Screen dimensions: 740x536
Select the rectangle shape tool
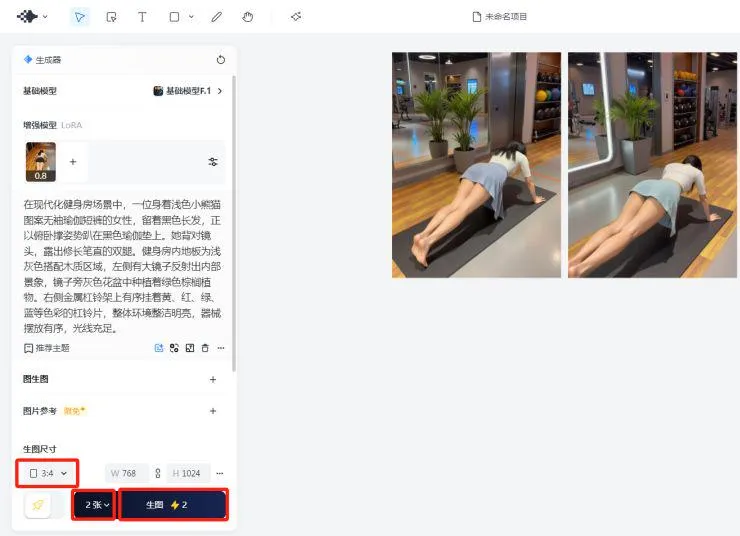coord(174,17)
